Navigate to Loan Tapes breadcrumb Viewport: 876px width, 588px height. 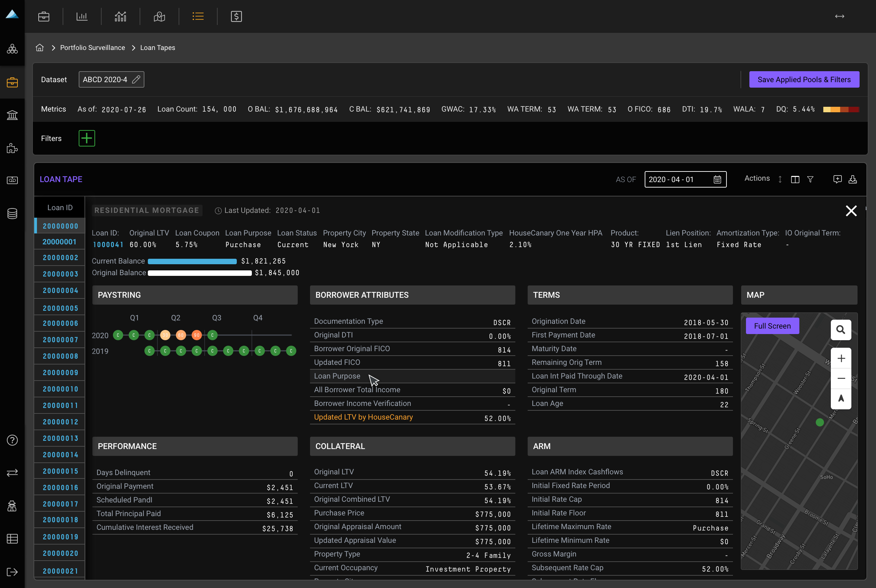[157, 48]
